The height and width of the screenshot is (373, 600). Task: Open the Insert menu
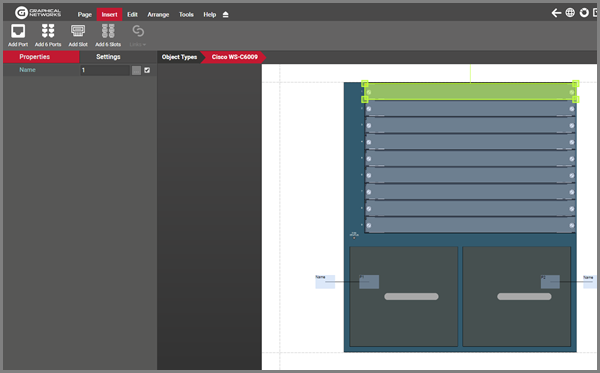click(109, 15)
